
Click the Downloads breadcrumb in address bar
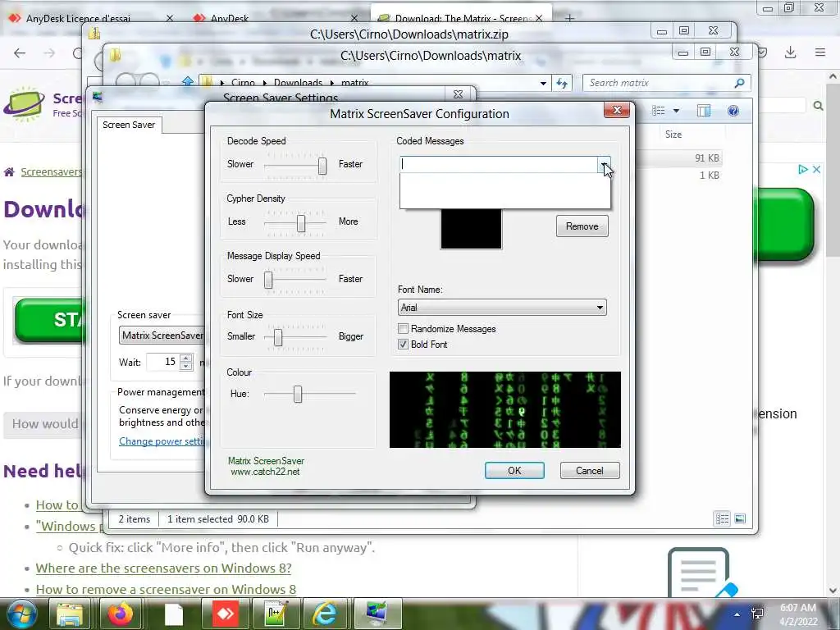click(x=298, y=83)
